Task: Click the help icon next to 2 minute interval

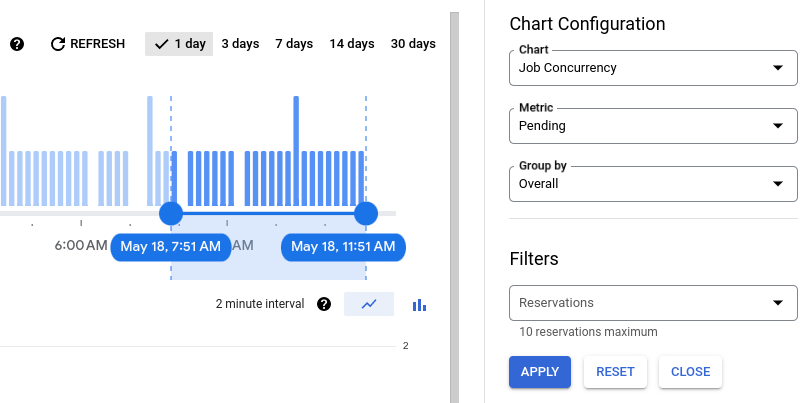Action: coord(324,304)
